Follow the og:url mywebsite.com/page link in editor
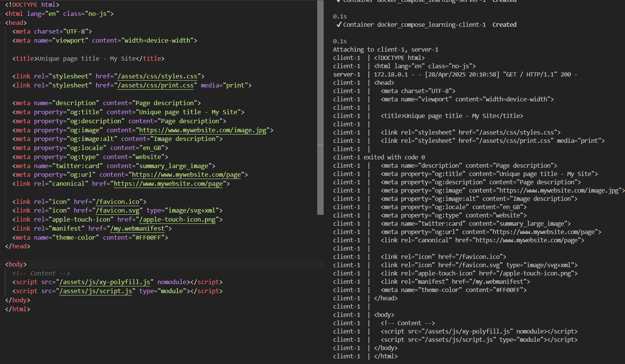This screenshot has width=625, height=364. coord(186,175)
